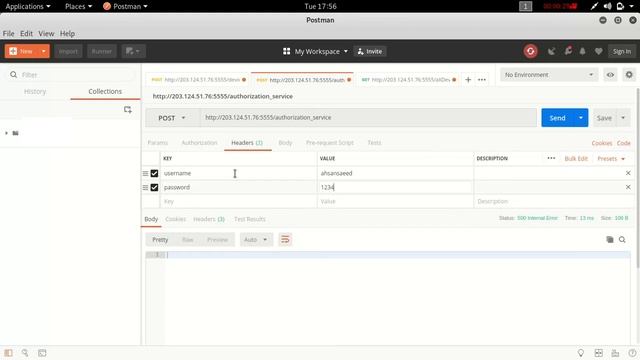Search within response body icon
Viewport: 640px width, 360px height.
click(622, 240)
